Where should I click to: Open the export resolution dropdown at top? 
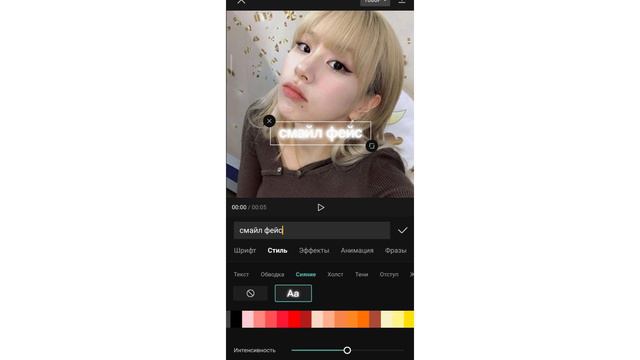pos(375,2)
